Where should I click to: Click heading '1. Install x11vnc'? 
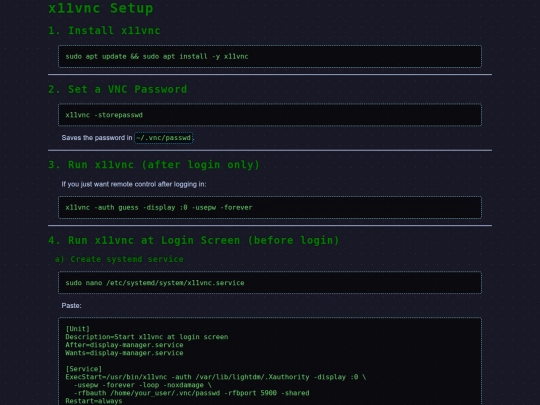[x=104, y=31]
